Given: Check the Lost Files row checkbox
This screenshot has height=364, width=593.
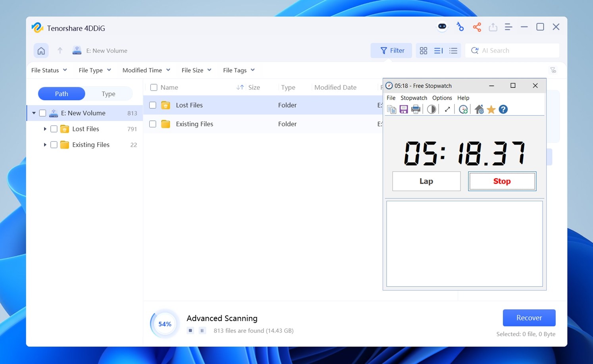Looking at the screenshot, I should [153, 105].
